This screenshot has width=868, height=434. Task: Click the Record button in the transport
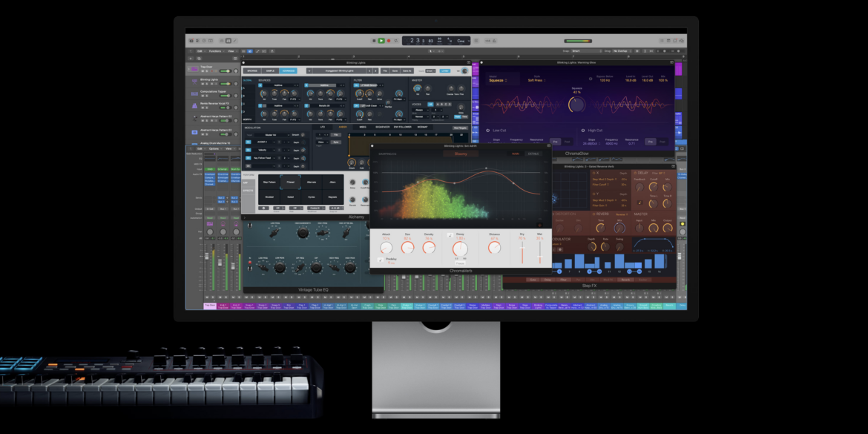pos(388,40)
